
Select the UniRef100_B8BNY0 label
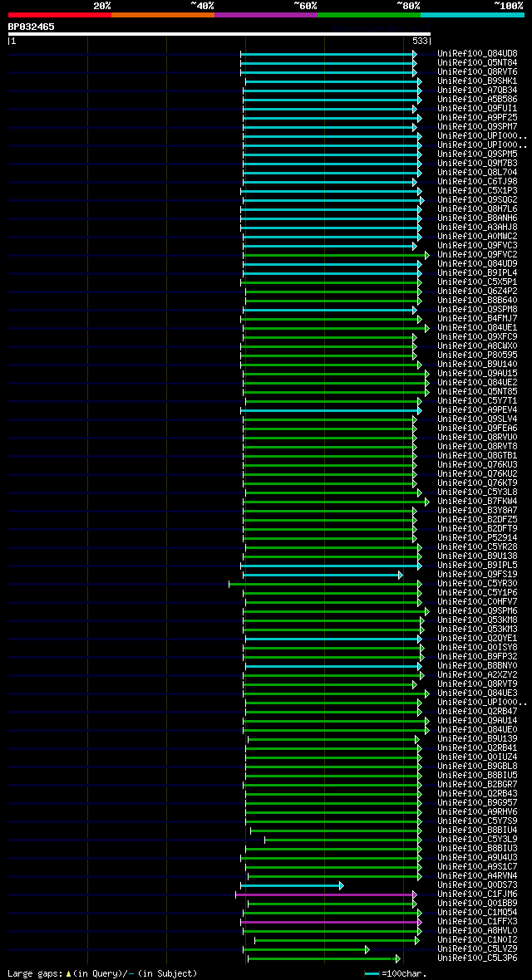[477, 665]
